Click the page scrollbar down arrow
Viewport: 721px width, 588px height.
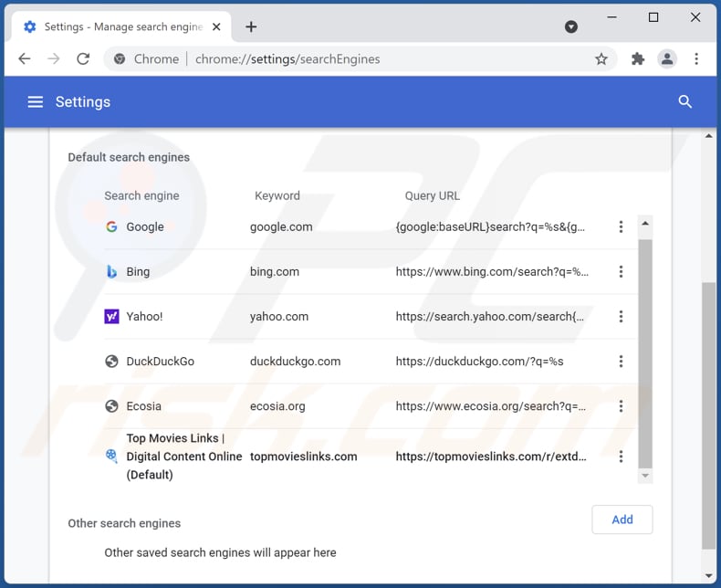708,575
